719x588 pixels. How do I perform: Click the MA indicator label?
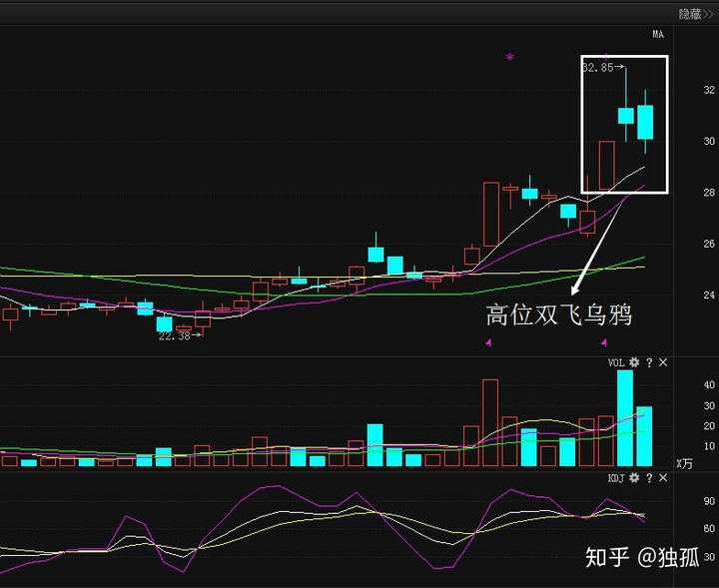point(658,34)
